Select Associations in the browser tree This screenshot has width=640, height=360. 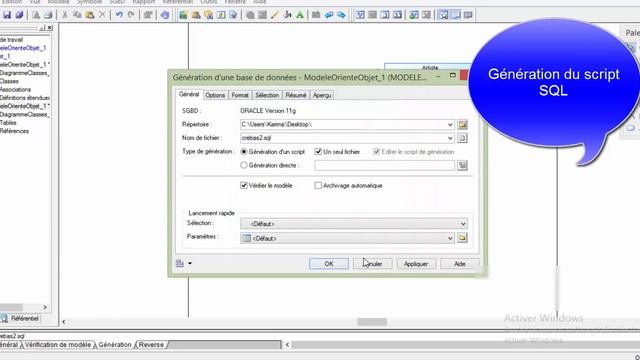tap(16, 89)
